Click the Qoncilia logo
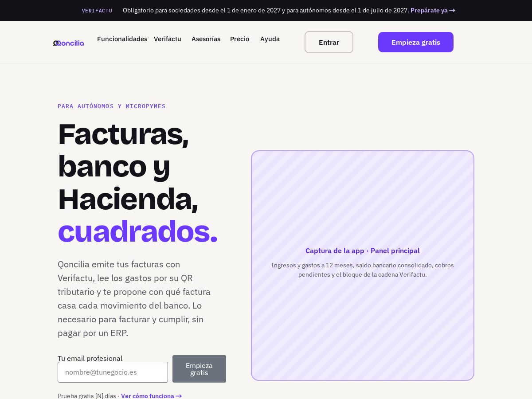 (69, 43)
